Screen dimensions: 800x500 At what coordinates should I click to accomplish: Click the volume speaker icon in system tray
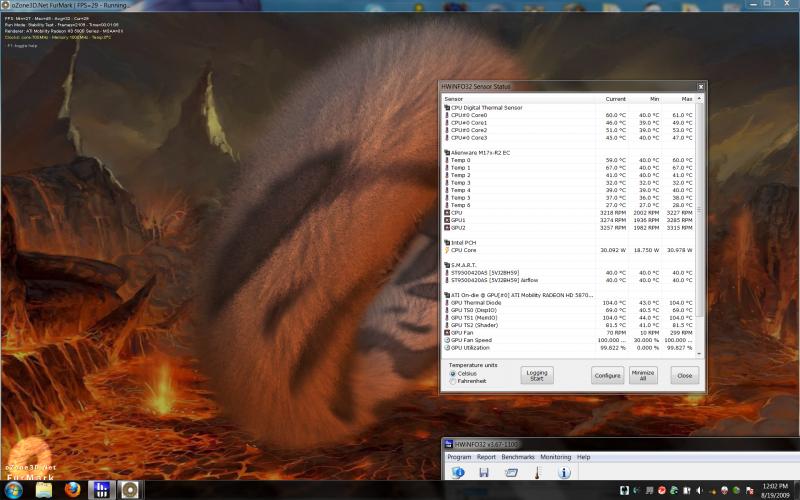(x=699, y=490)
